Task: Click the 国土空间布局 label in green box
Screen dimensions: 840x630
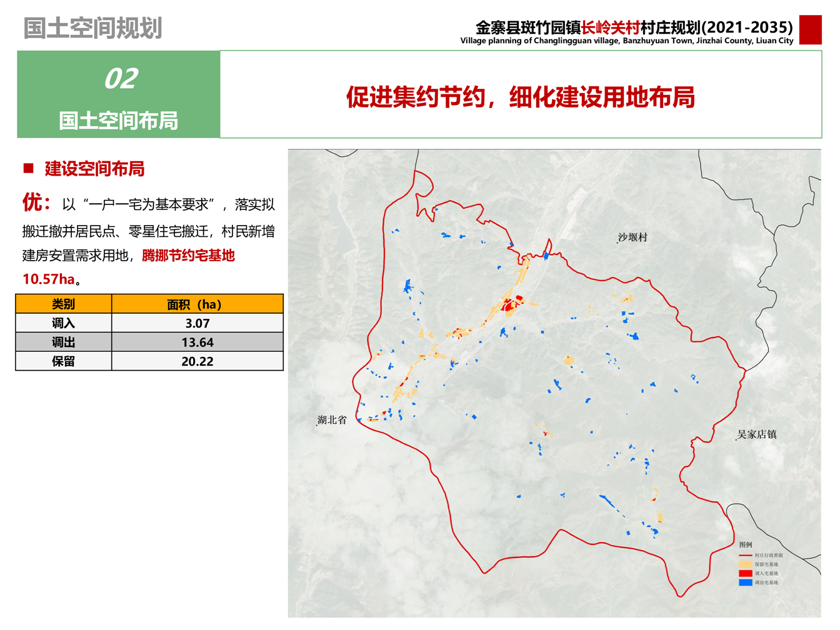Action: click(119, 121)
